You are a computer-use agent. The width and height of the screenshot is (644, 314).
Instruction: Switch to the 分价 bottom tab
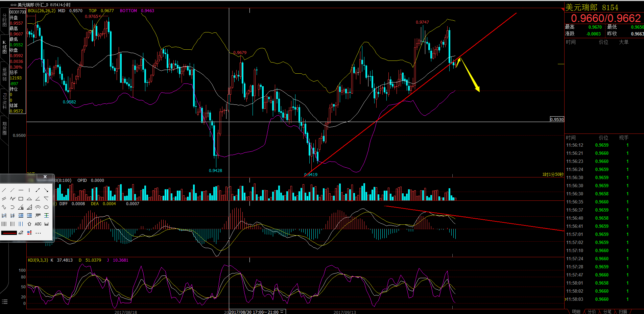point(592,311)
